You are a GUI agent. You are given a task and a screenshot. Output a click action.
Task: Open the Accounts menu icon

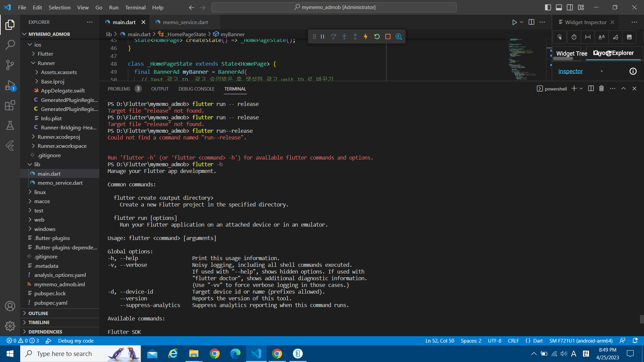point(10,306)
